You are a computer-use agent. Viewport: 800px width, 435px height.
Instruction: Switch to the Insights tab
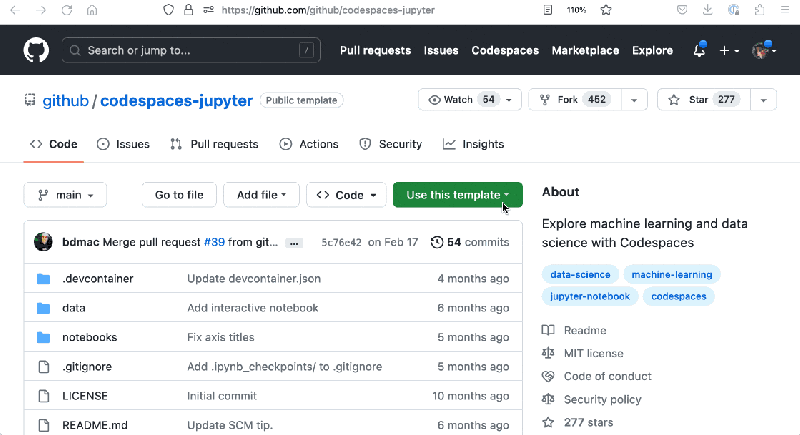tap(473, 144)
